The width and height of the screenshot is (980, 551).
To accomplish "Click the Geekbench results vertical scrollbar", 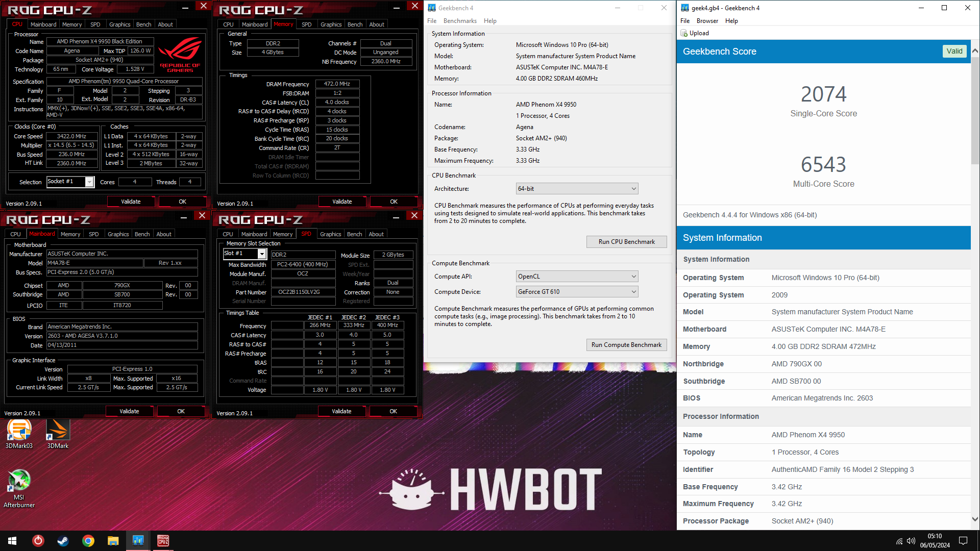I will pyautogui.click(x=975, y=110).
